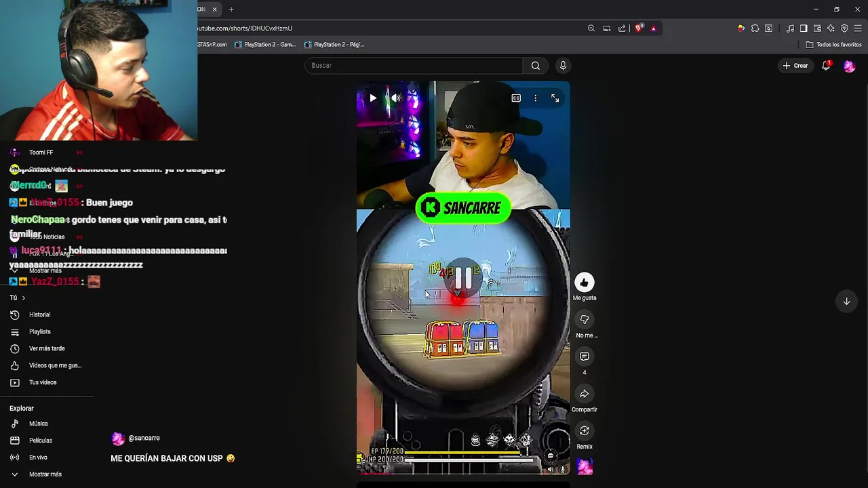Expand the Tú section chevron
The height and width of the screenshot is (488, 868).
click(x=23, y=298)
